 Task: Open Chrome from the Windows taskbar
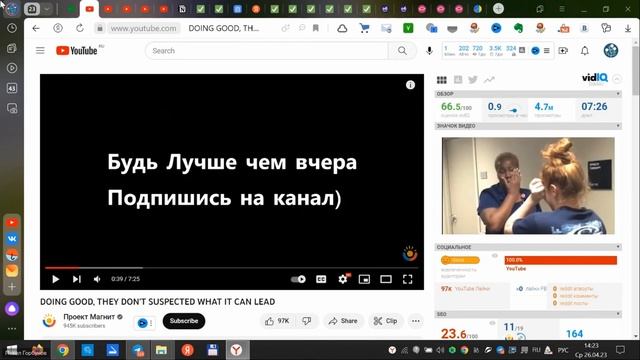point(62,350)
